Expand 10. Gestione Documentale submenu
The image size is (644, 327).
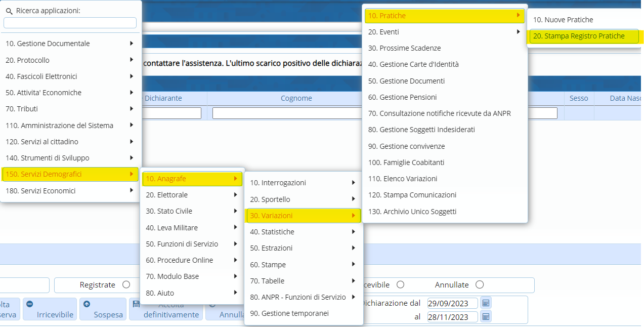[70, 44]
